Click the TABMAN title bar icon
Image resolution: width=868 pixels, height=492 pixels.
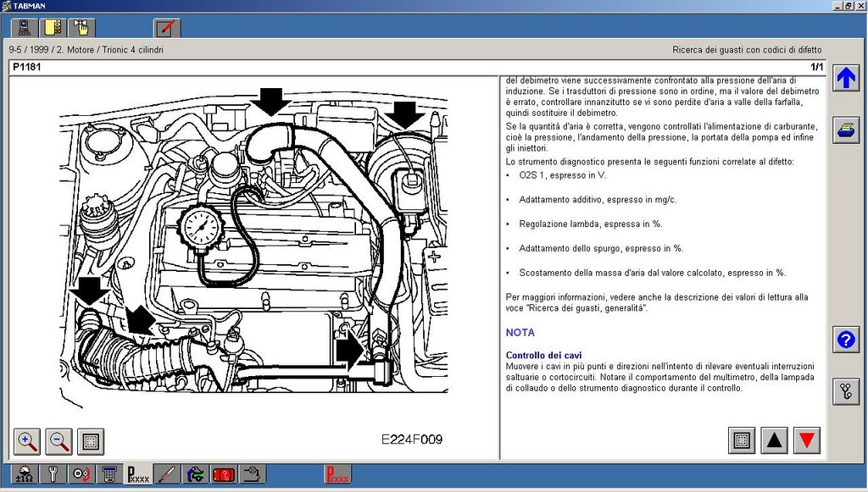(x=7, y=6)
